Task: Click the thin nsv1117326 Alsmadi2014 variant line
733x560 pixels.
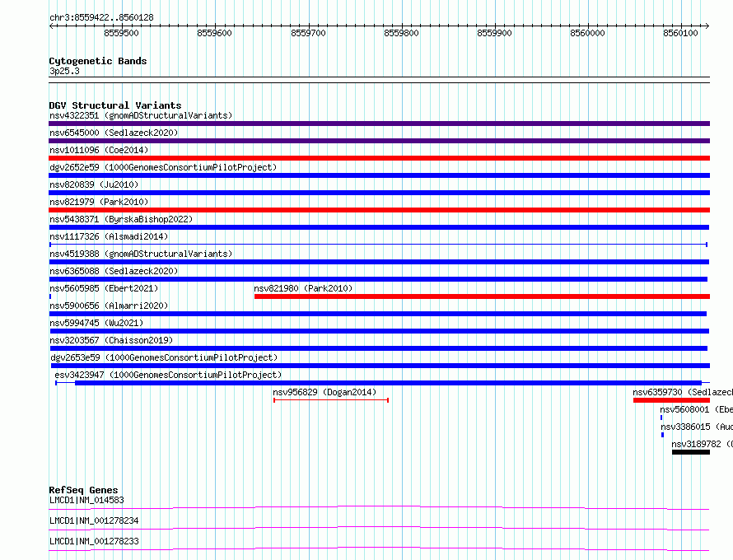Action: pos(378,245)
